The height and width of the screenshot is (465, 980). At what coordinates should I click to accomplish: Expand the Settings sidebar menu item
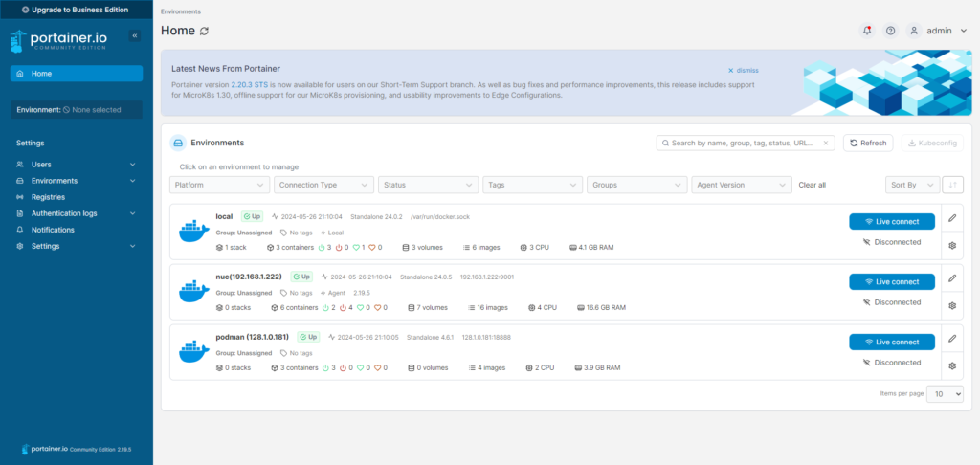(77, 246)
